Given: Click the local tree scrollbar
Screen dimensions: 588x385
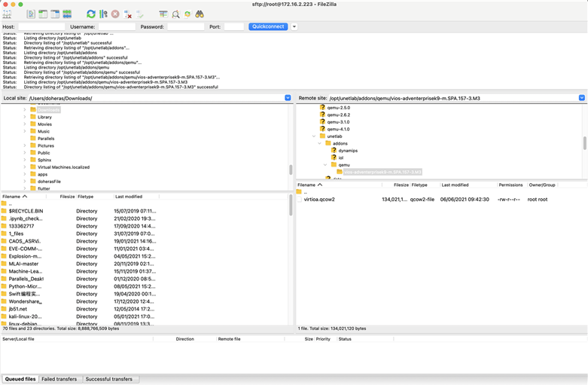Looking at the screenshot, I should (x=291, y=170).
